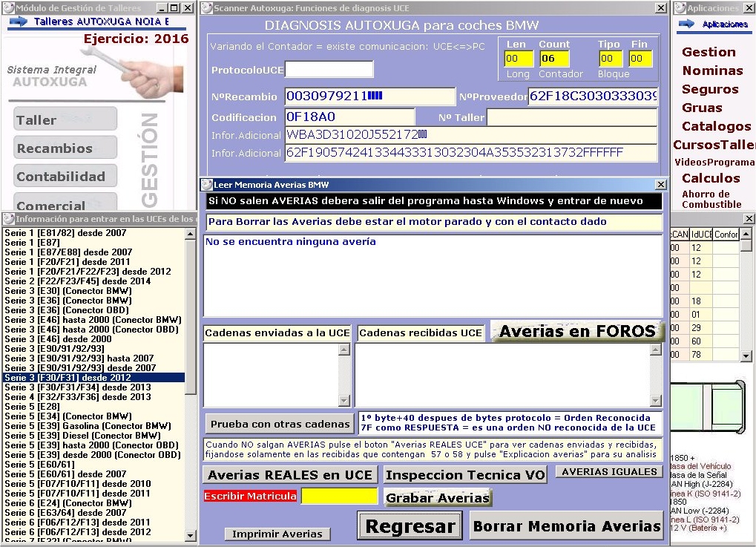Click the Cadenas enviadas a la UCE text area
756x547 pixels.
click(x=272, y=375)
